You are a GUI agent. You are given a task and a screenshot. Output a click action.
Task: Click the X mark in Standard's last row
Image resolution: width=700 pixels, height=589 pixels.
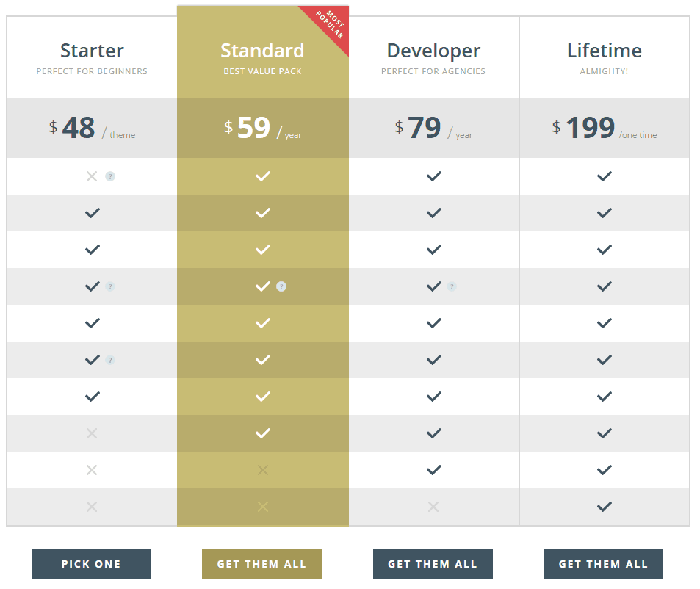point(263,507)
